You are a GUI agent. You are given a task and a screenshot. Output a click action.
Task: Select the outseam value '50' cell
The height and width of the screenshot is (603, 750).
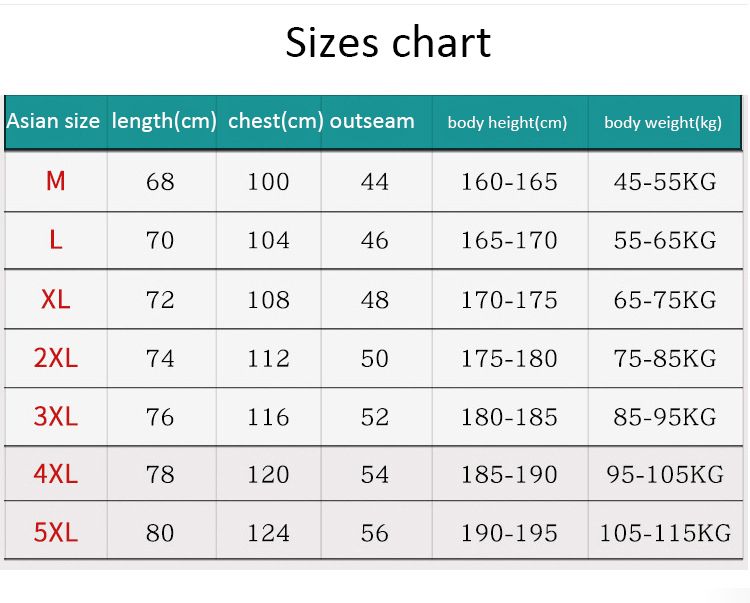click(375, 358)
